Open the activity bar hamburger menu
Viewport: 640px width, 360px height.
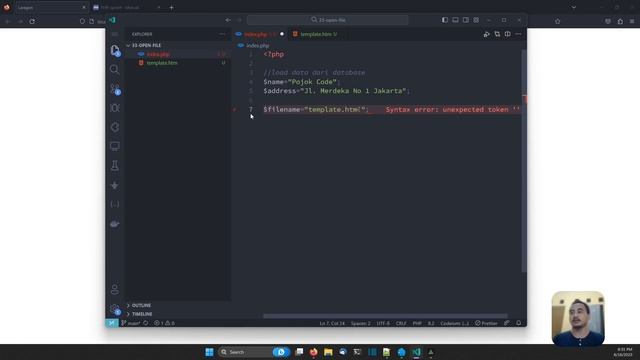point(115,34)
